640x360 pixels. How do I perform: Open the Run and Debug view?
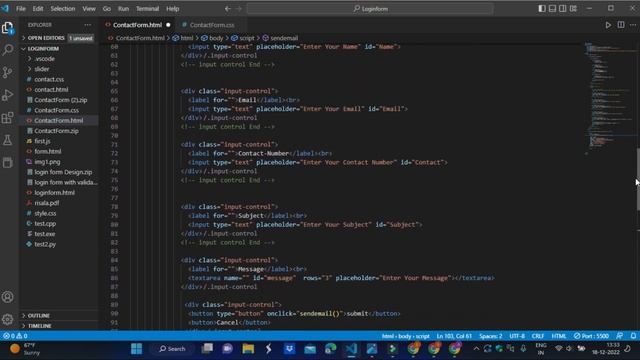(8, 95)
